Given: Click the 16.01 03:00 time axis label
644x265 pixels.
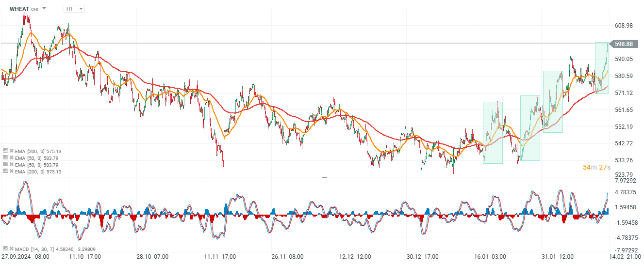Looking at the screenshot, I should click(490, 256).
